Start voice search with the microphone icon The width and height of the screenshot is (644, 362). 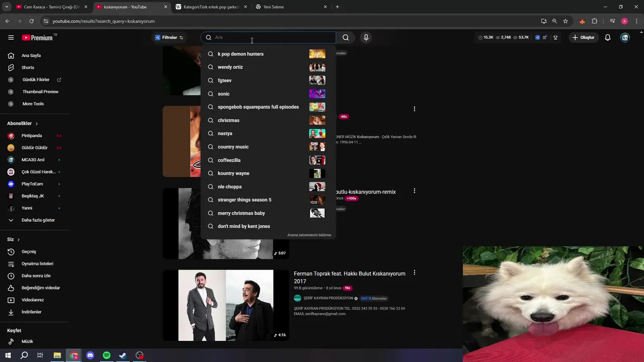click(x=366, y=37)
